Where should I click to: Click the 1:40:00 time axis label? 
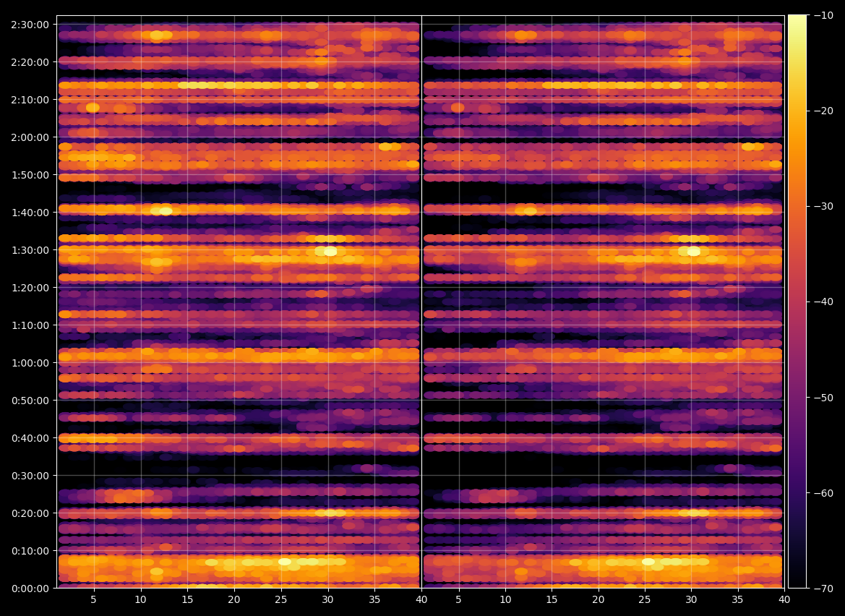tap(30, 213)
